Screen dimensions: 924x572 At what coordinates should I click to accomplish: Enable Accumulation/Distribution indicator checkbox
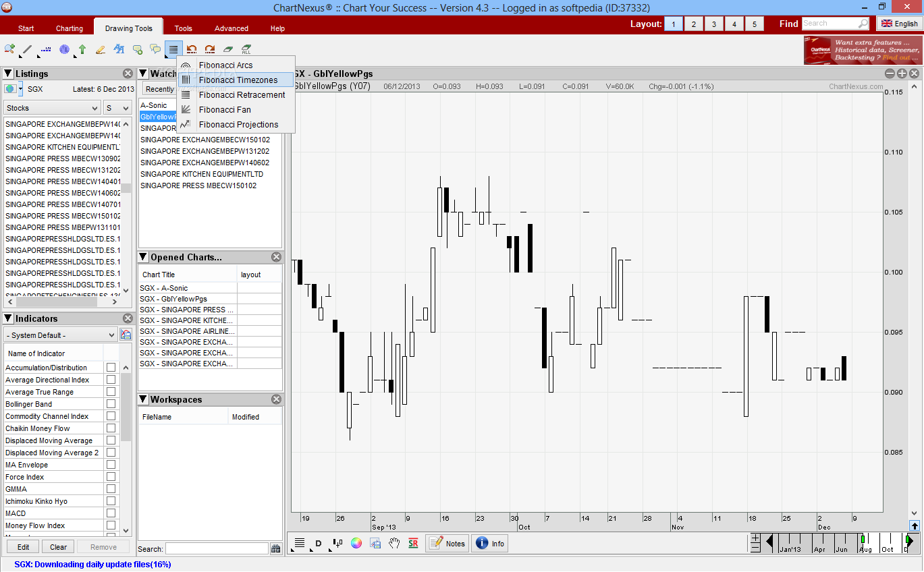(x=111, y=368)
